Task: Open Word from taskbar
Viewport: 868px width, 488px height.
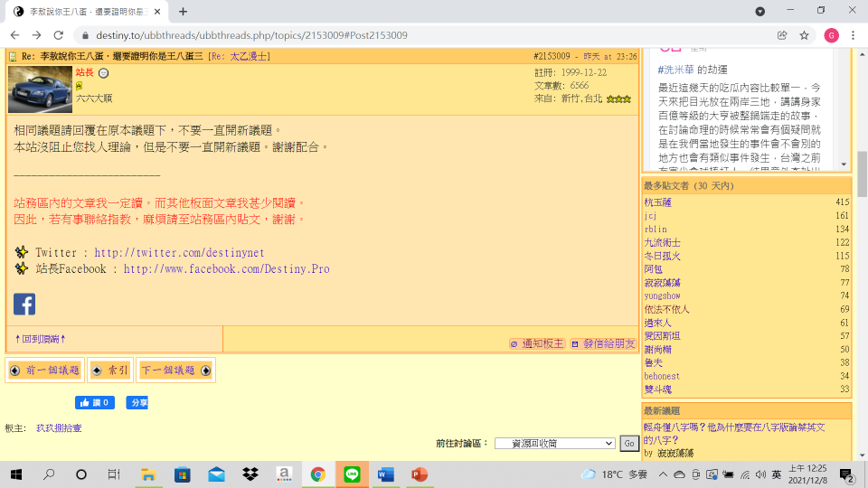Action: coord(386,474)
